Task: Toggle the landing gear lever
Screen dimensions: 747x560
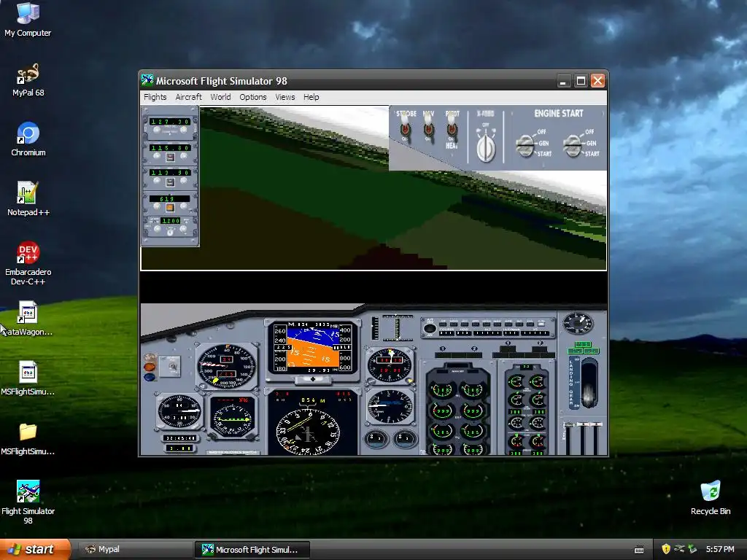Action: click(589, 384)
